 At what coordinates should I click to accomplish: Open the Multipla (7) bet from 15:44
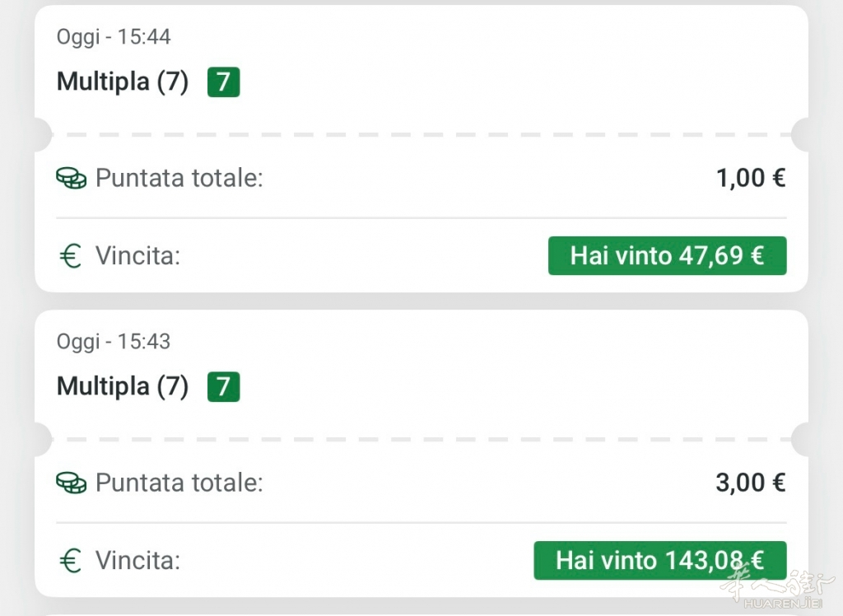[122, 82]
